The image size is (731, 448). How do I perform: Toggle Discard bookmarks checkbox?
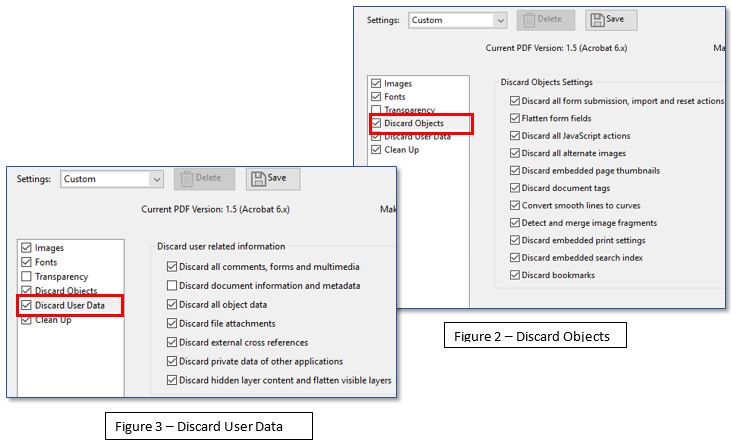click(514, 275)
